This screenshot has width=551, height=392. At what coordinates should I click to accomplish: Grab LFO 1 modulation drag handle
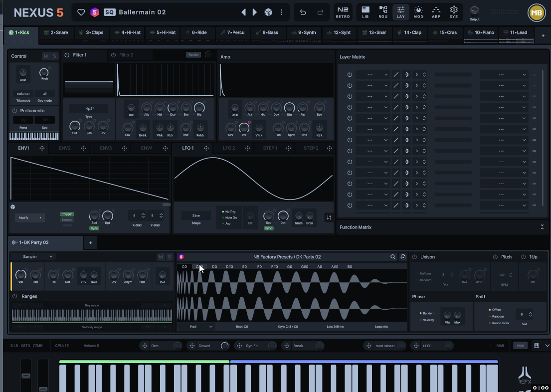206,148
